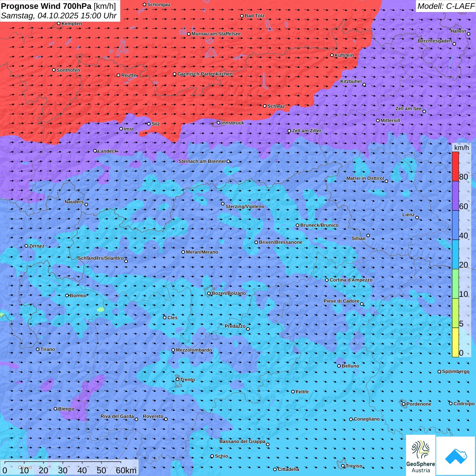Click the Steinach am Brenner label
476x476 pixels.
(202, 161)
